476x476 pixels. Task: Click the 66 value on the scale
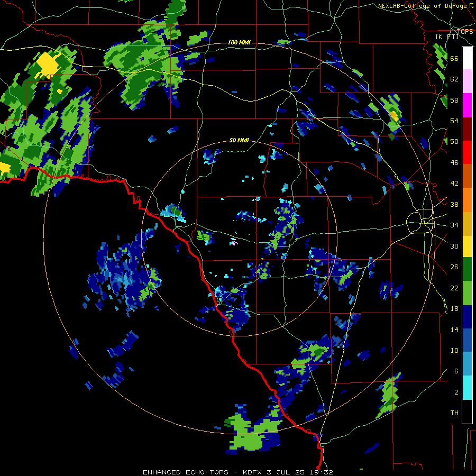coord(454,58)
